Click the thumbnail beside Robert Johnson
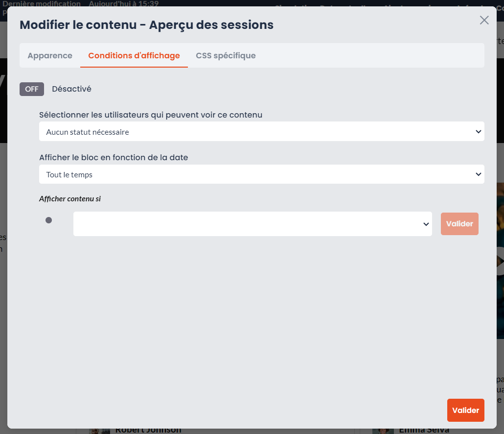The image size is (504, 434). tap(100, 431)
